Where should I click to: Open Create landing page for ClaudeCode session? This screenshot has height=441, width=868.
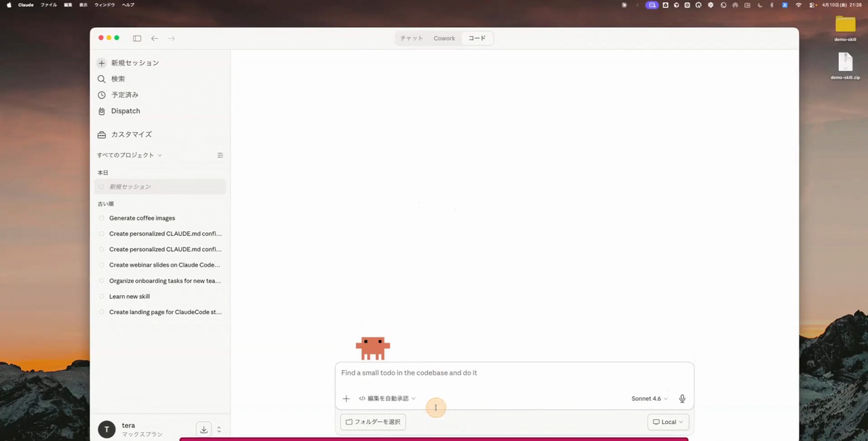click(160, 312)
